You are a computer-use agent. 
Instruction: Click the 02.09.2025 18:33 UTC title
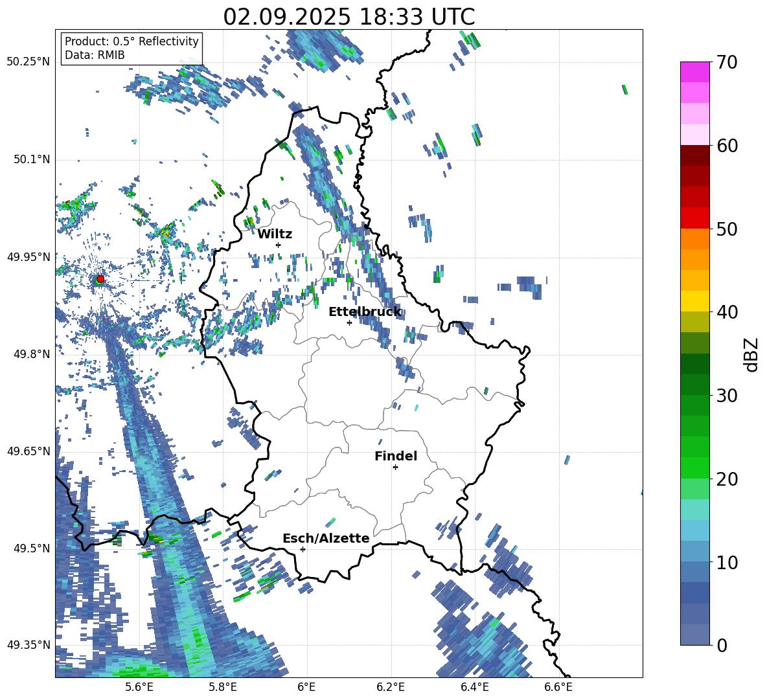349,17
